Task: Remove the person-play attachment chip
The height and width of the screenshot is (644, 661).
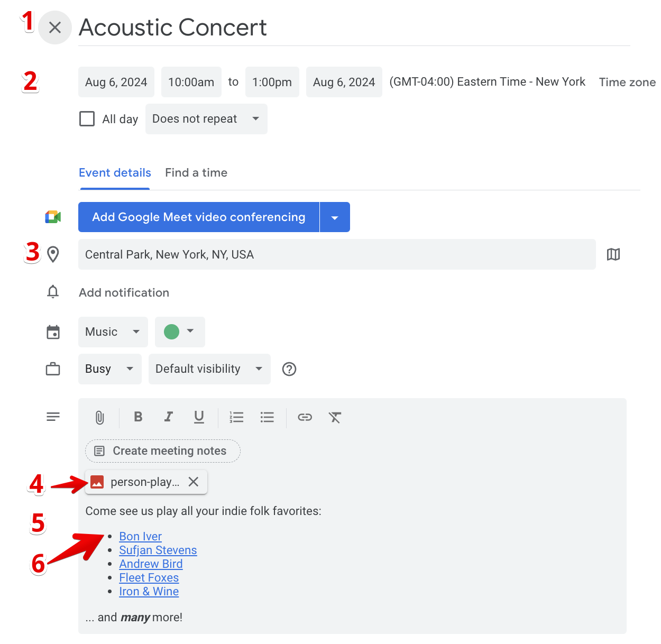Action: [x=194, y=482]
